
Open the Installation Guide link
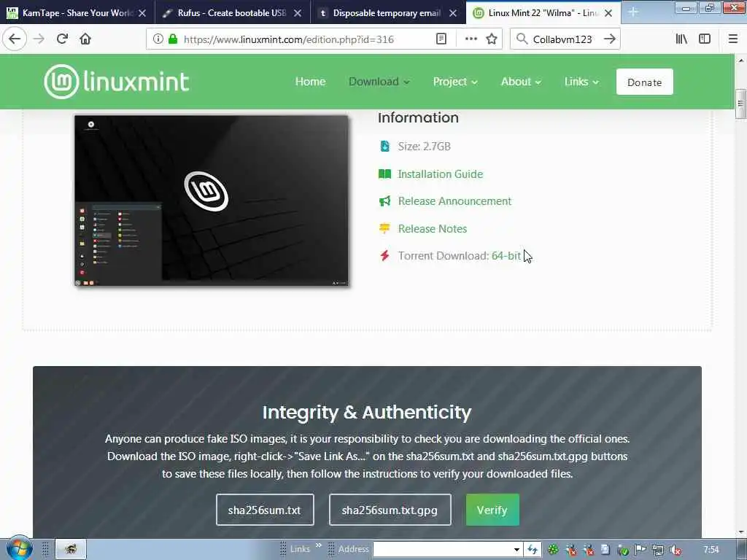(x=440, y=174)
